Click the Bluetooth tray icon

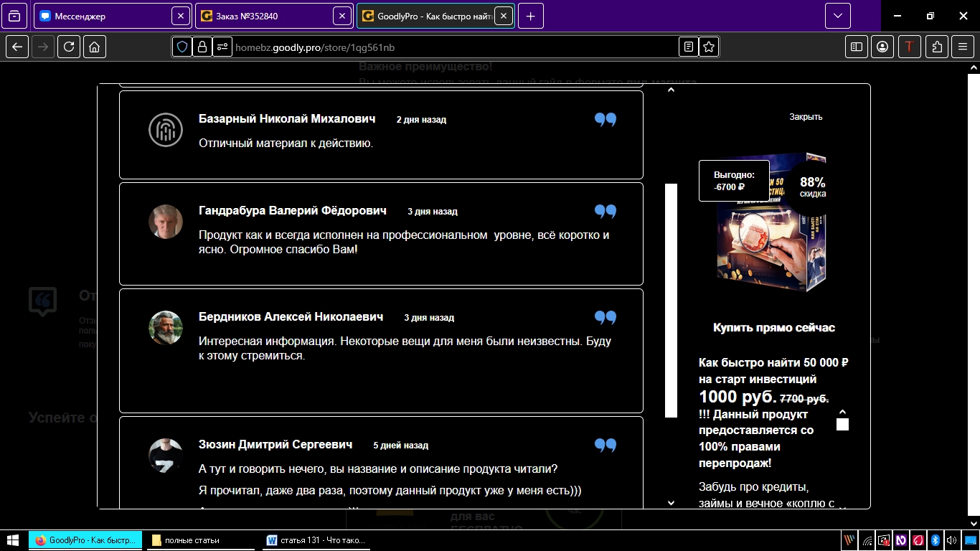[x=935, y=540]
